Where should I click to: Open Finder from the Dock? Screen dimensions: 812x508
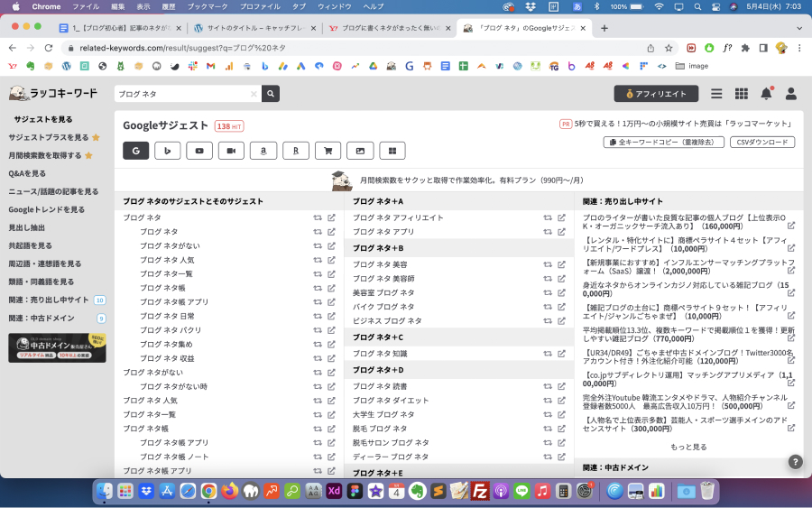[105, 491]
